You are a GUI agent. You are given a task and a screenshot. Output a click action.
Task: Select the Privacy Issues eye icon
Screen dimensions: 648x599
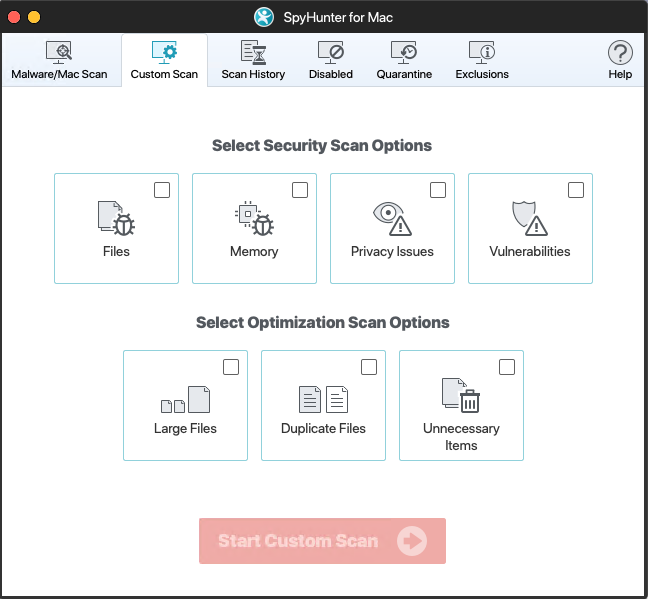392,217
